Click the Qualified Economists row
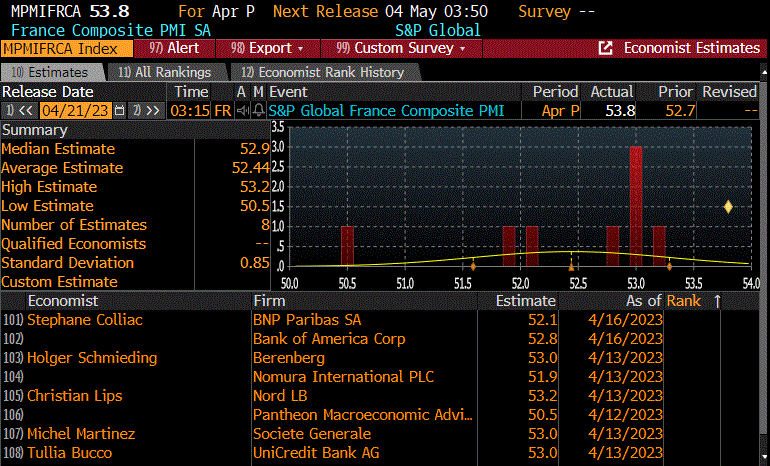Screen dimensions: 770x466 pos(135,244)
